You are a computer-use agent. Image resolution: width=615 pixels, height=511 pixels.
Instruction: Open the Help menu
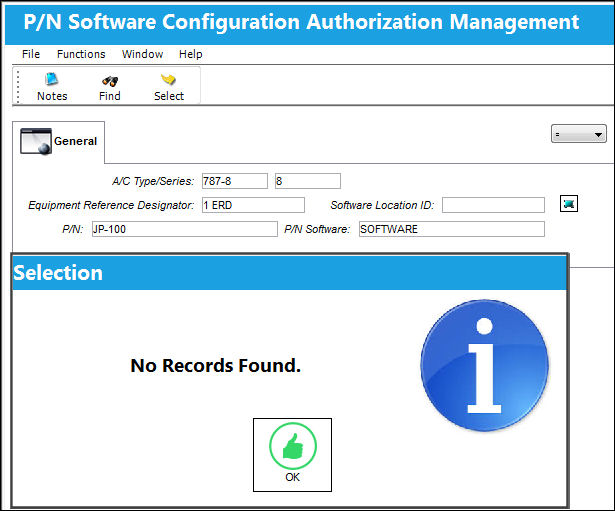coord(191,54)
